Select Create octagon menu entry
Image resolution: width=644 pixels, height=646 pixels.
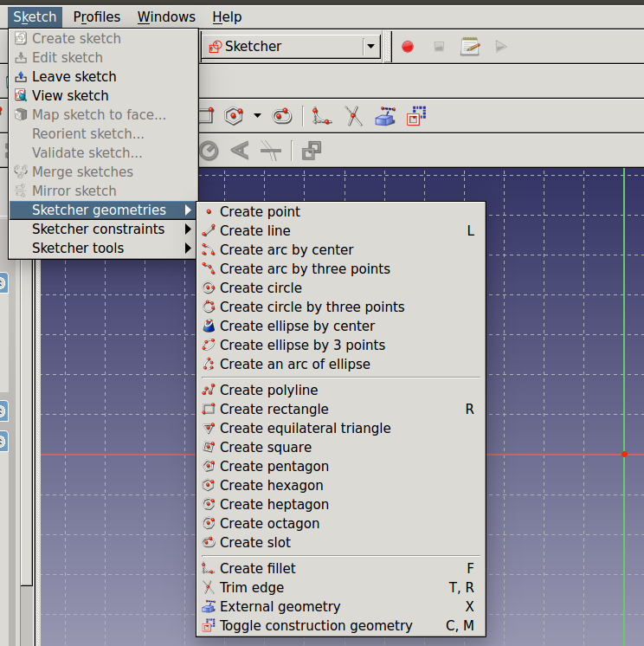[341, 524]
